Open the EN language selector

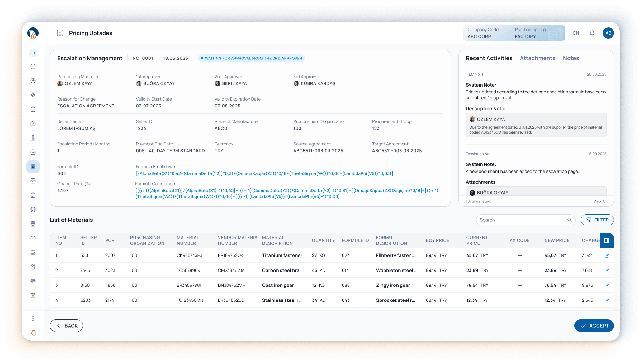pyautogui.click(x=576, y=33)
